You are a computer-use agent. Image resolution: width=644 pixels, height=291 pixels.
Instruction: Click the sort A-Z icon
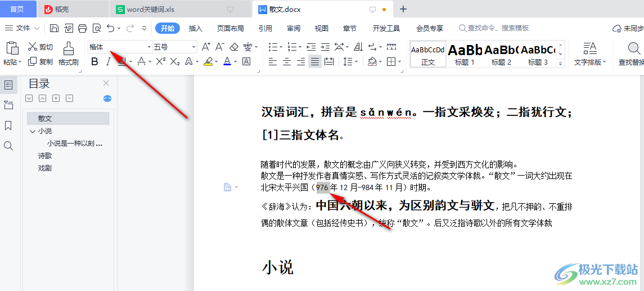click(358, 47)
